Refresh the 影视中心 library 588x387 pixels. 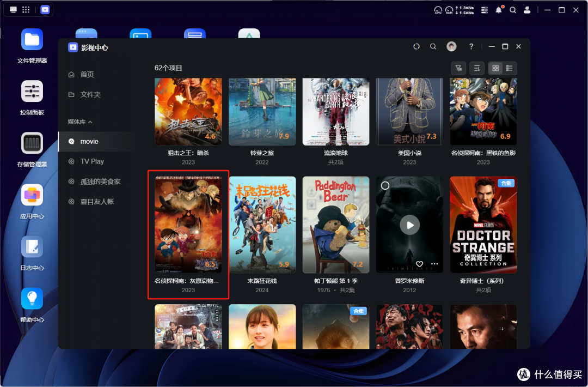point(416,46)
